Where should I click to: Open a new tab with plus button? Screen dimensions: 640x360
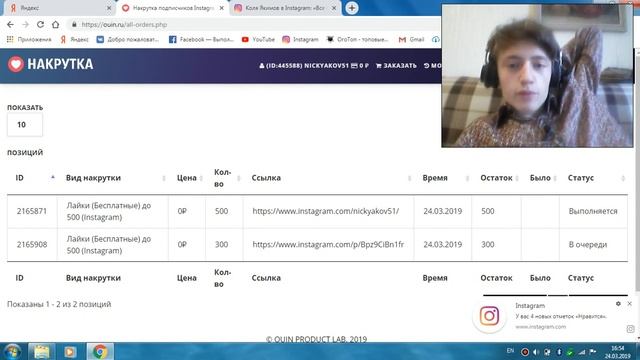click(352, 8)
